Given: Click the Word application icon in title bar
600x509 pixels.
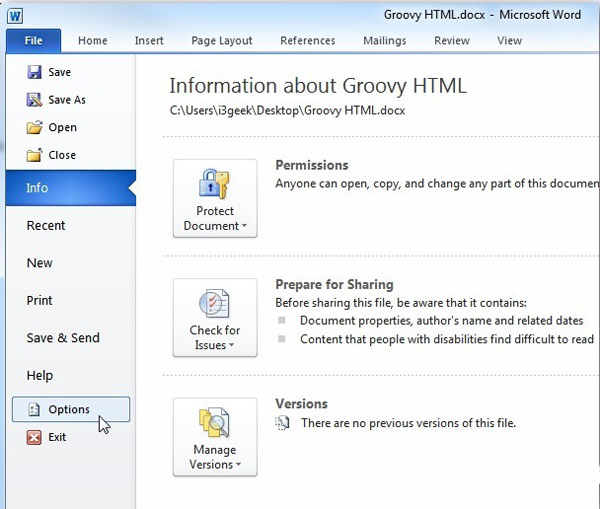Looking at the screenshot, I should [x=15, y=16].
